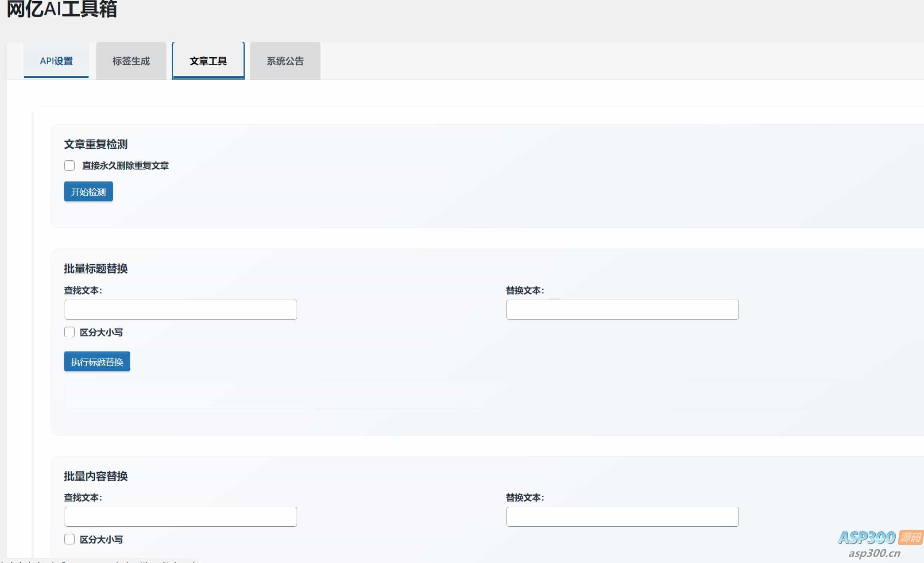The width and height of the screenshot is (924, 563).
Task: Focus the 查找文本 field in 批量内容替换
Action: point(181,517)
